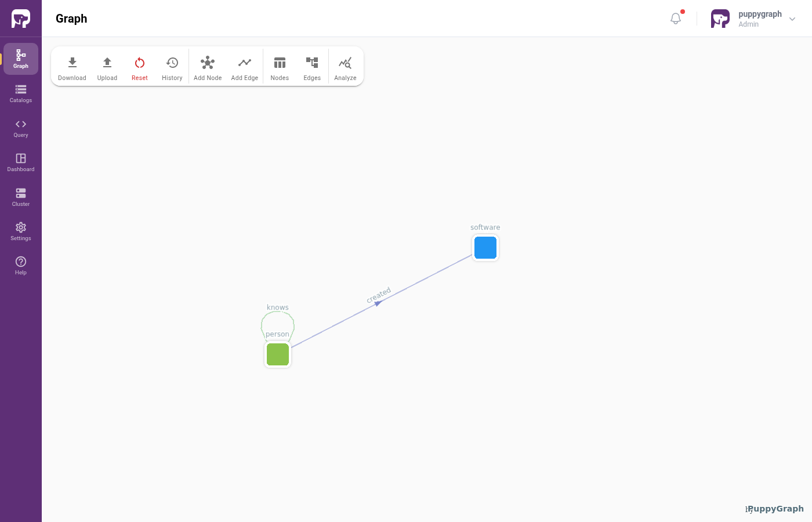Open the Help page
Viewport: 812px width, 522px height.
coord(21,266)
